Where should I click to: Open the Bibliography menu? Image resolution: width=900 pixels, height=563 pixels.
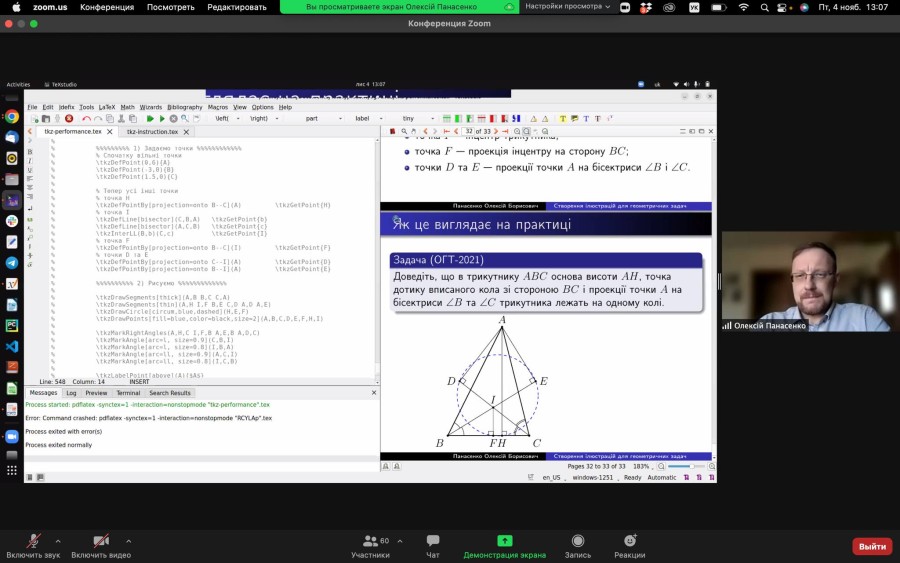click(185, 107)
